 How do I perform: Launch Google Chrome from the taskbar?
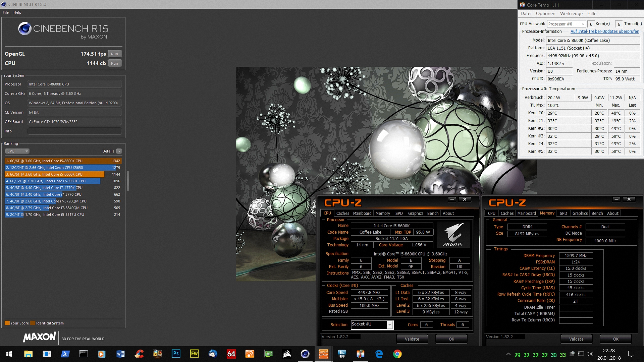[397, 354]
